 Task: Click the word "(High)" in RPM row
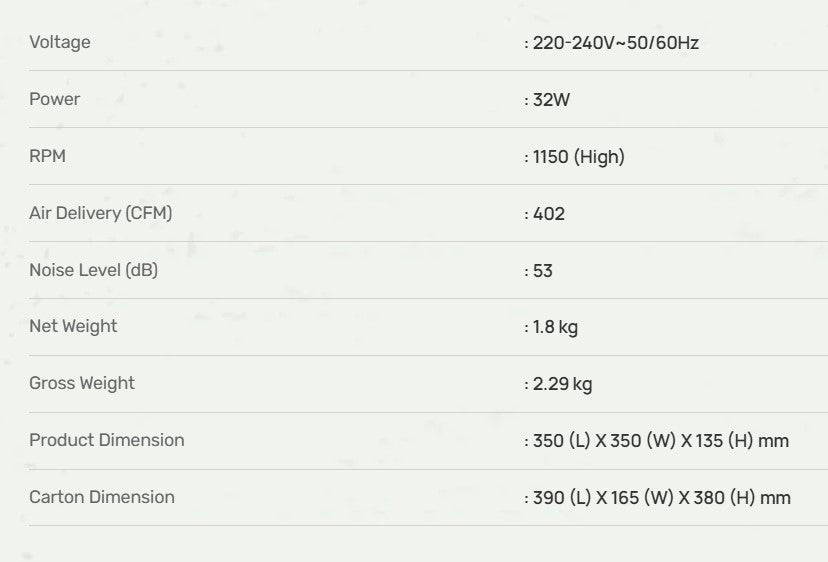(x=599, y=157)
